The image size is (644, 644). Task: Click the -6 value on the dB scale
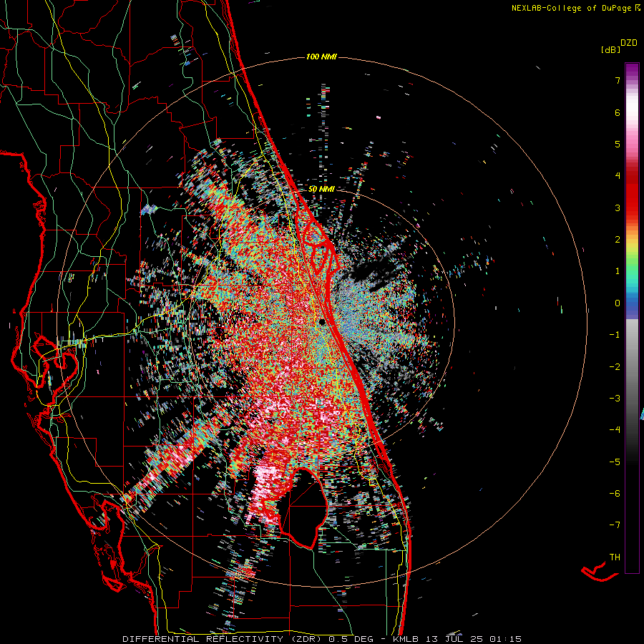click(x=615, y=494)
